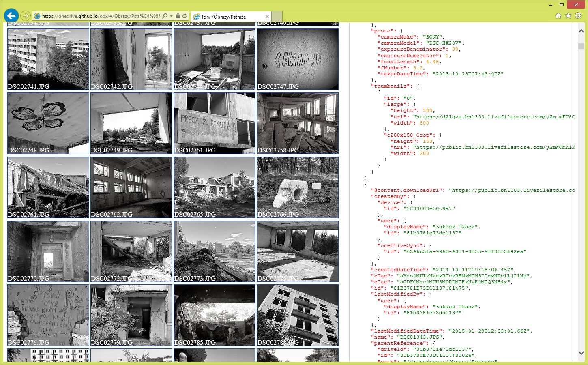Screen dimensions: 588x365
Task: Click the browser Forward arrow button
Action: click(26, 16)
